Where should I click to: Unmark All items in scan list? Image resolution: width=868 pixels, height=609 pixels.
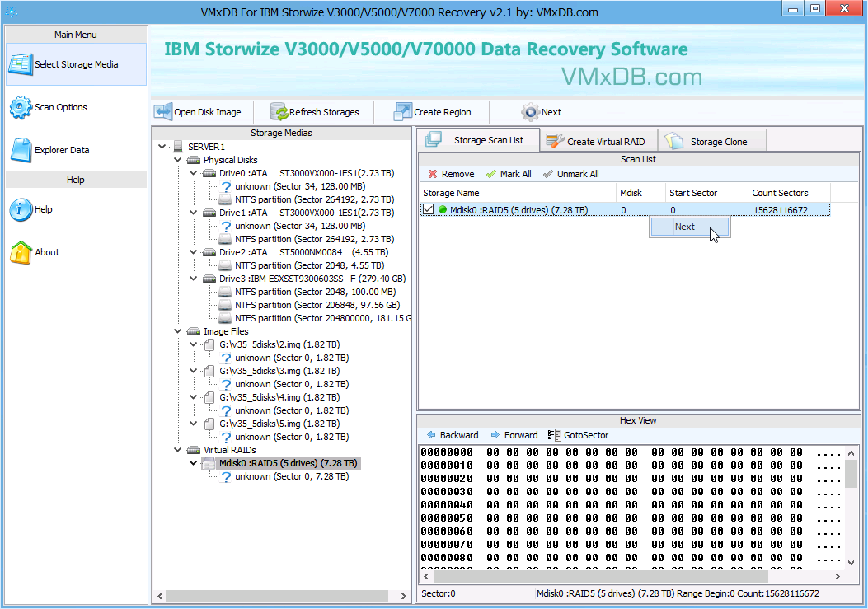coord(570,174)
